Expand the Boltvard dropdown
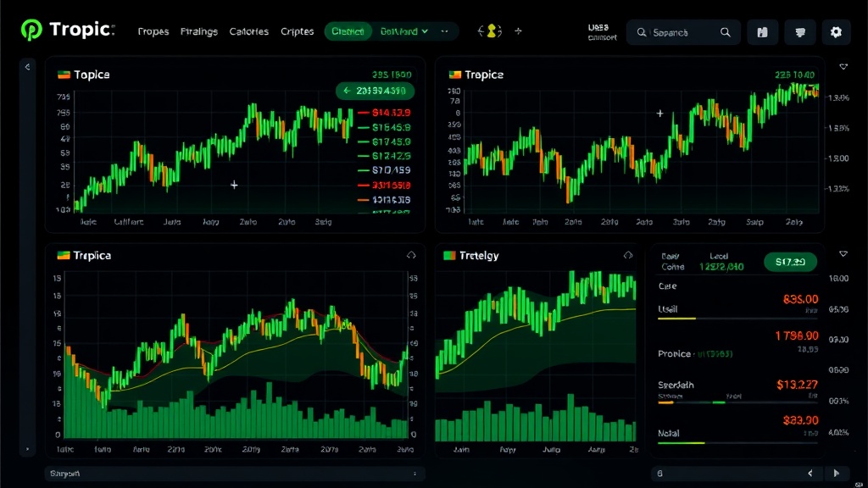Viewport: 868px width, 488px height. pyautogui.click(x=404, y=31)
